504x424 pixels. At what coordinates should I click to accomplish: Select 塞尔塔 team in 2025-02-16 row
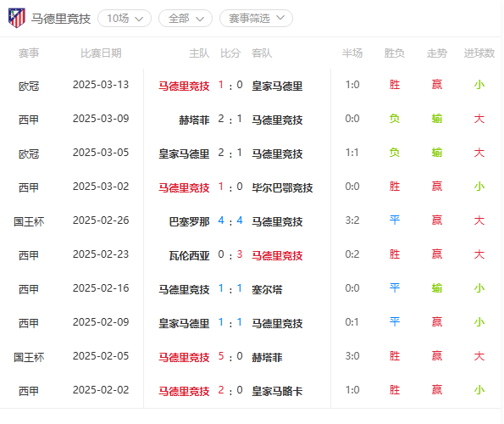[x=267, y=289]
